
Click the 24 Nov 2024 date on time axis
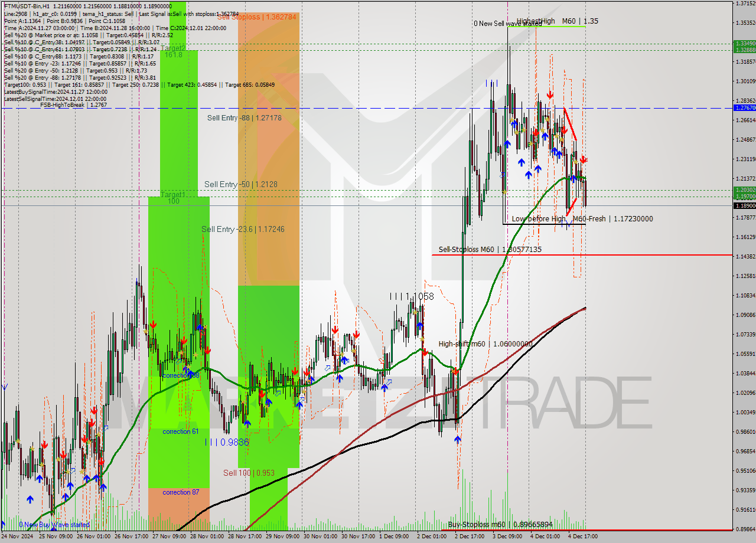coord(17,537)
